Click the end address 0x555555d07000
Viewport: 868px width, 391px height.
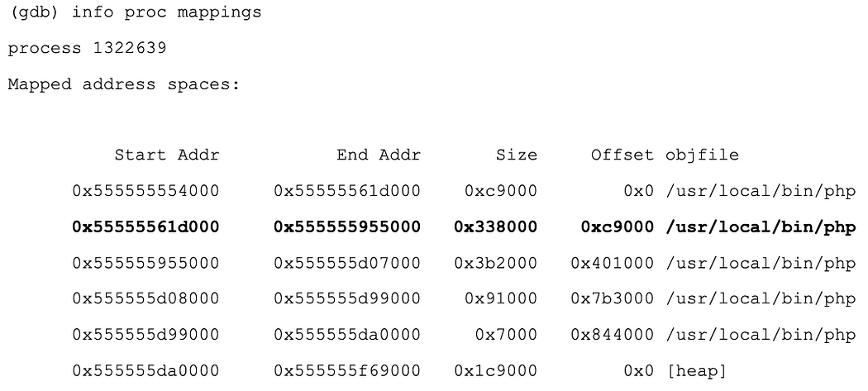click(347, 264)
